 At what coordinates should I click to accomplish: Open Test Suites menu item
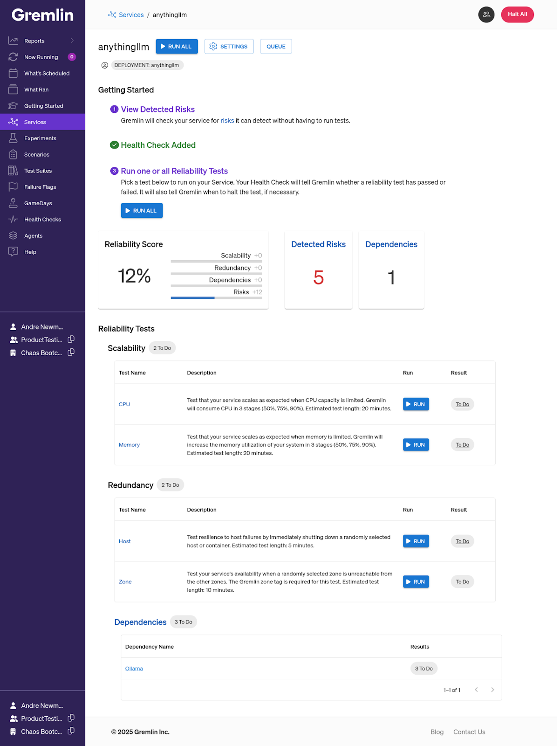coord(42,171)
